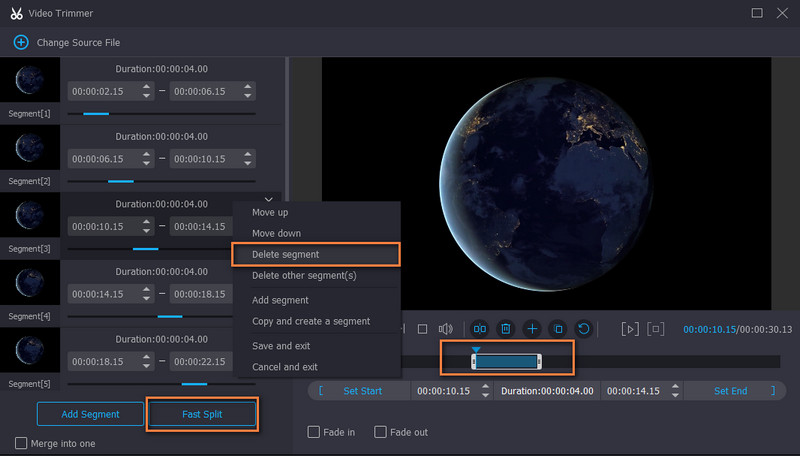The width and height of the screenshot is (800, 456).
Task: Click the stepper on Segment[2] end time
Action: (x=248, y=158)
